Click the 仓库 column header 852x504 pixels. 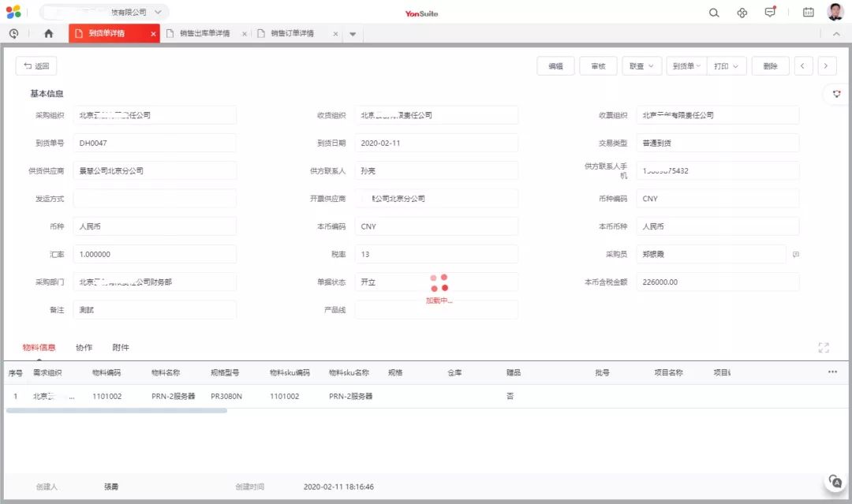click(x=455, y=372)
